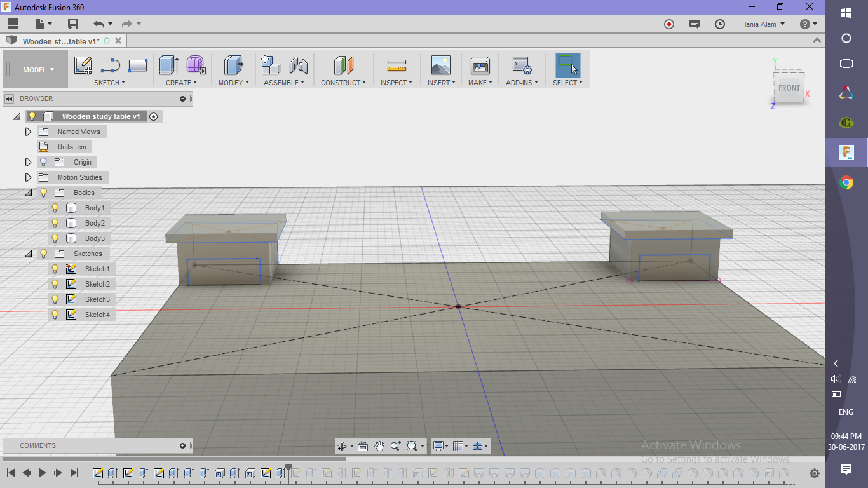The image size is (868, 488).
Task: Select the Rectangle sketch tool
Action: pyautogui.click(x=138, y=65)
